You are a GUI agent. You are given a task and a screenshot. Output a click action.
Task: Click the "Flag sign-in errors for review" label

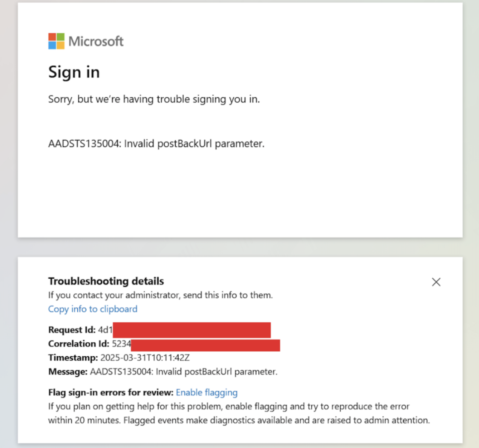(111, 393)
